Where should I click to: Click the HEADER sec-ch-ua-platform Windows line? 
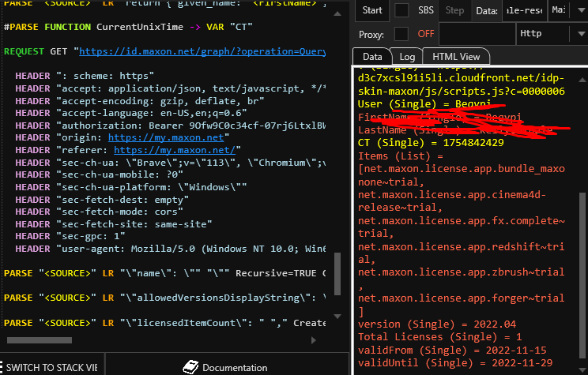click(131, 187)
